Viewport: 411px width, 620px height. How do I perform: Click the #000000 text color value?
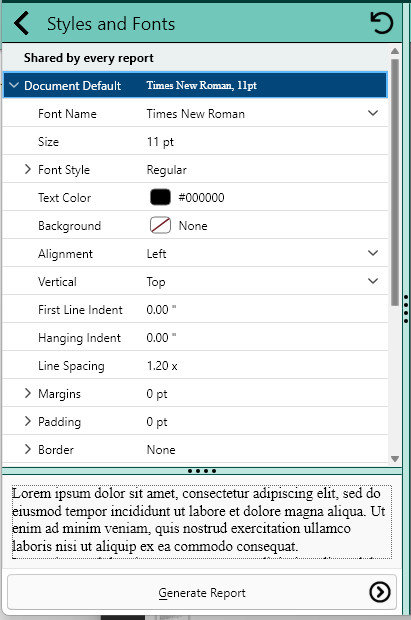201,197
